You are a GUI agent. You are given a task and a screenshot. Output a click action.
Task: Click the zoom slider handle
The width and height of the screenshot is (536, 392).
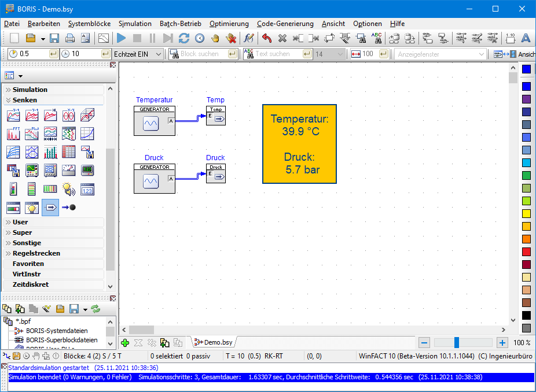456,342
